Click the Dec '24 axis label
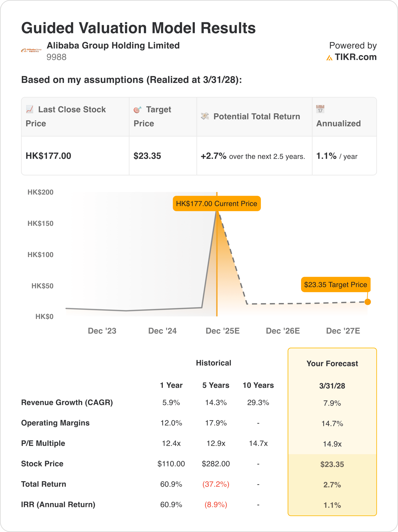398x532 pixels. tap(162, 331)
